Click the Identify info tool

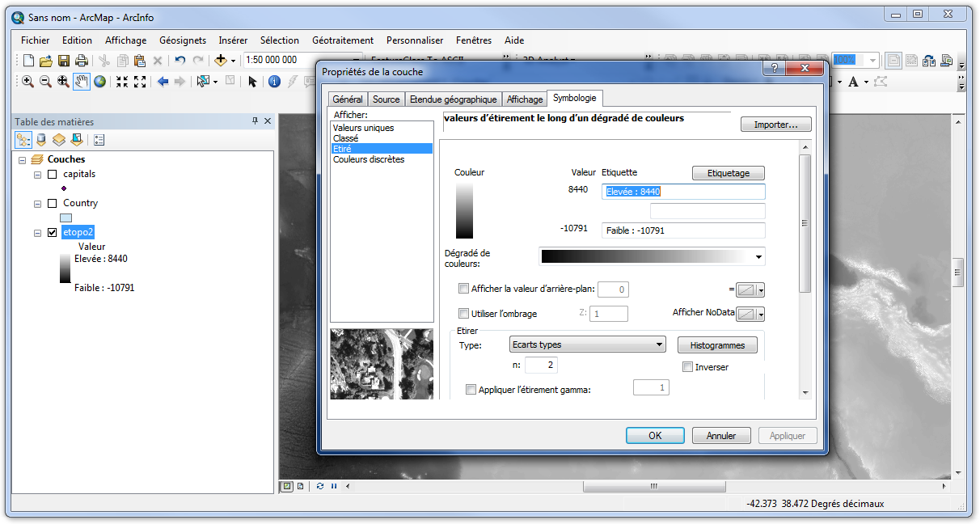274,82
